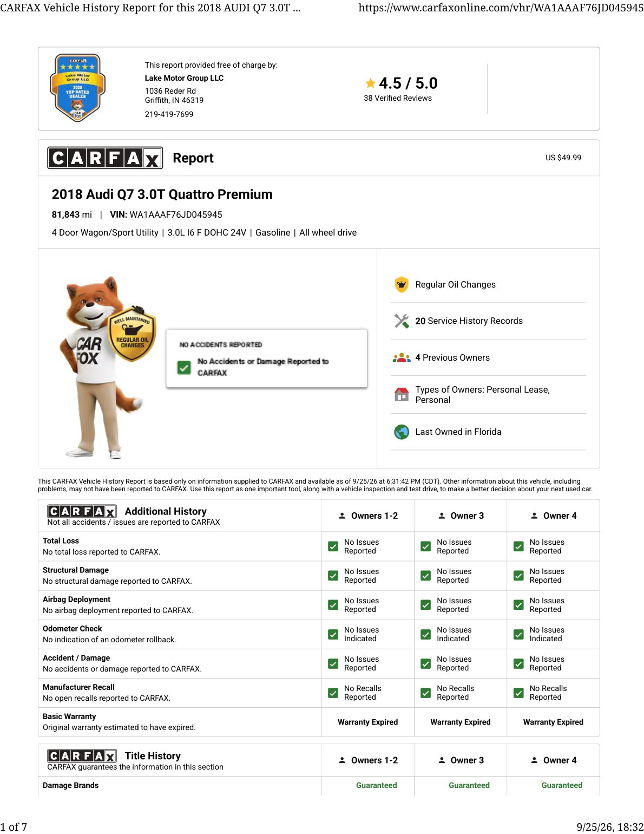Click the Odometer Check row heading

click(73, 629)
